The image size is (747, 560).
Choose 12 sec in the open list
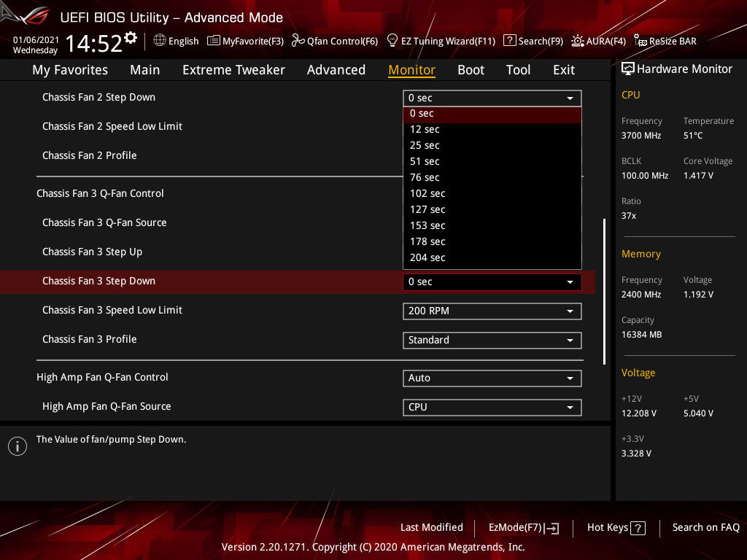coord(492,130)
